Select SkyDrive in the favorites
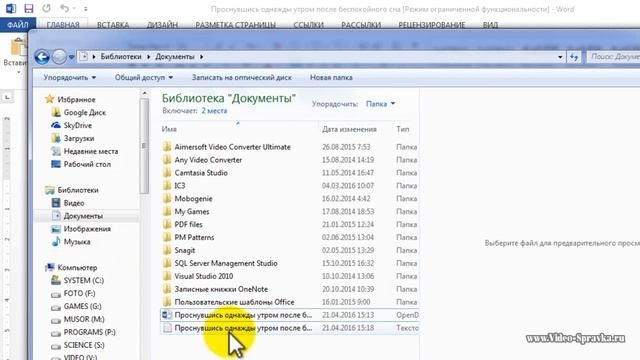640x360 pixels. 78,125
